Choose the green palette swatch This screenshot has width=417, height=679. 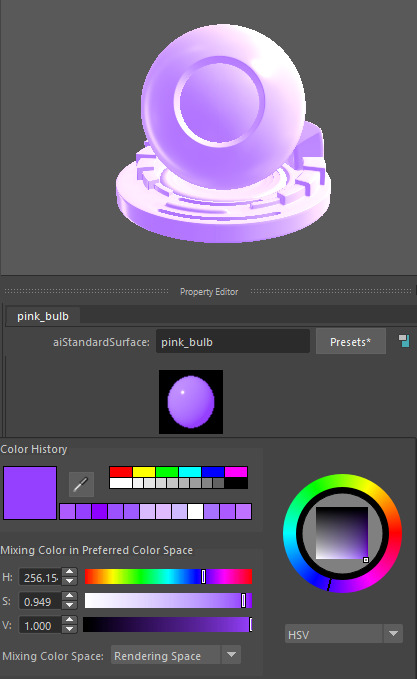point(167,472)
